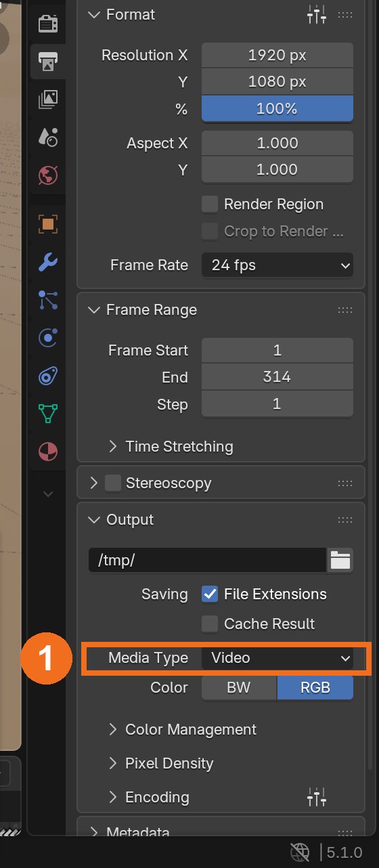Collapse the Output panel

tap(94, 519)
